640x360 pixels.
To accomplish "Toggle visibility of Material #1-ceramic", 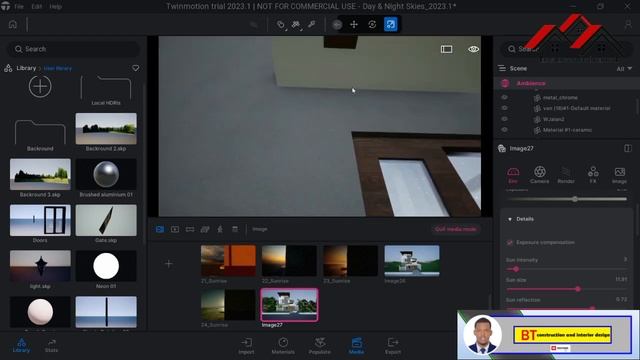I will tap(504, 130).
